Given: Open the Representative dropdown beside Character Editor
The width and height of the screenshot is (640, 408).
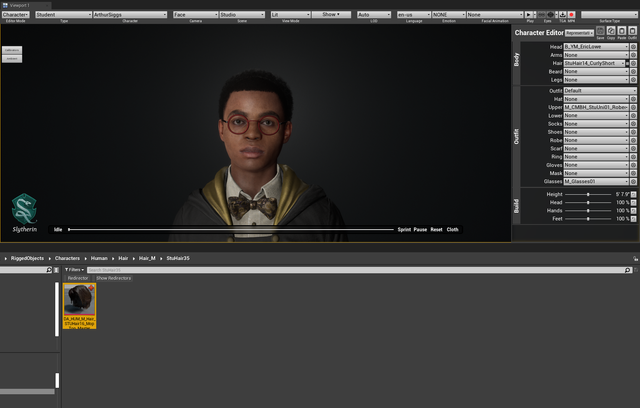Looking at the screenshot, I should click(580, 33).
